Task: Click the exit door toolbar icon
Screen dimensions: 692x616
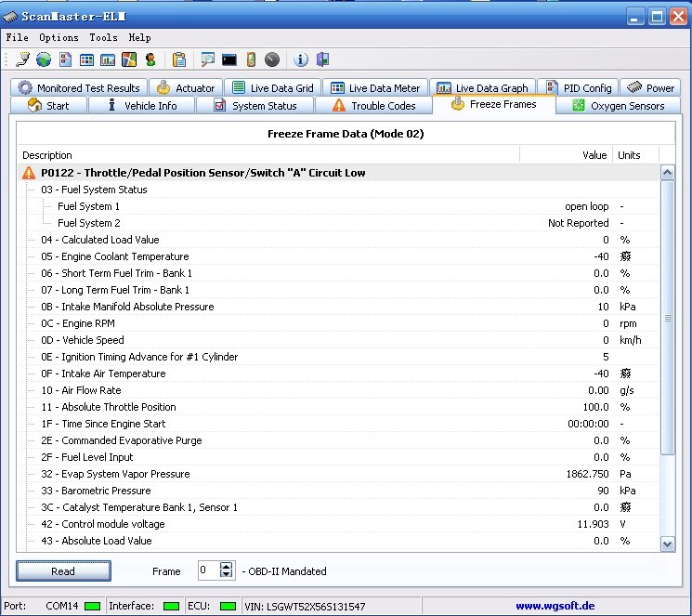Action: (x=322, y=59)
